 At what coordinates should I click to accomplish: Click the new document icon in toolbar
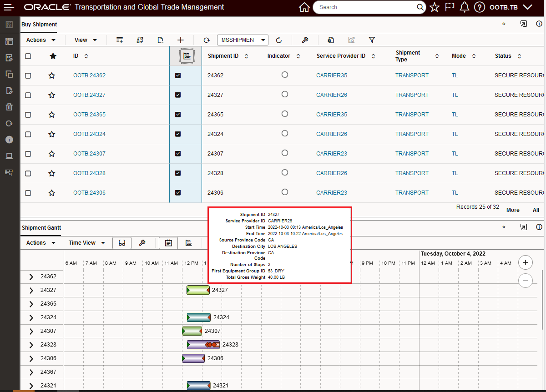coord(160,40)
